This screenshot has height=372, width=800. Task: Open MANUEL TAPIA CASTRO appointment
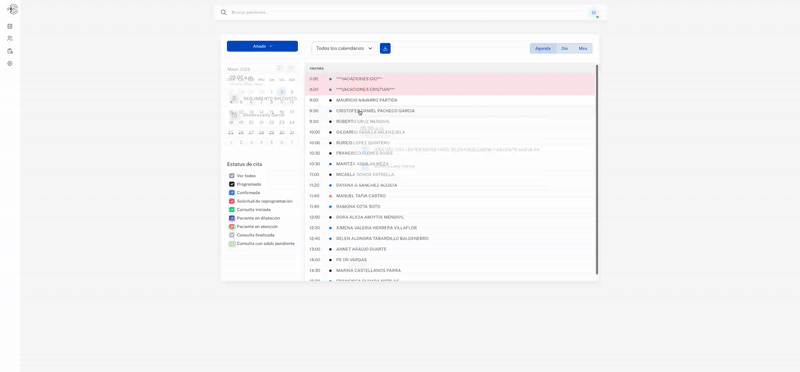tap(450, 196)
